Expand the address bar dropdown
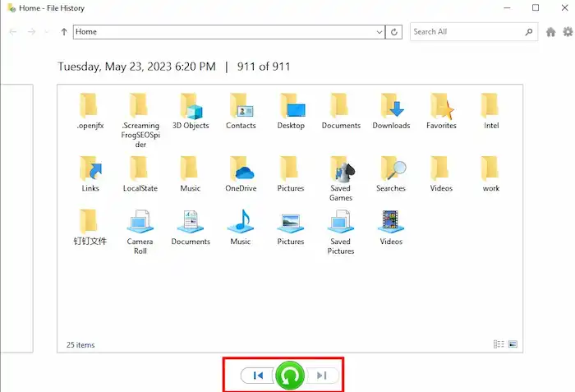This screenshot has height=392, width=575. 379,32
